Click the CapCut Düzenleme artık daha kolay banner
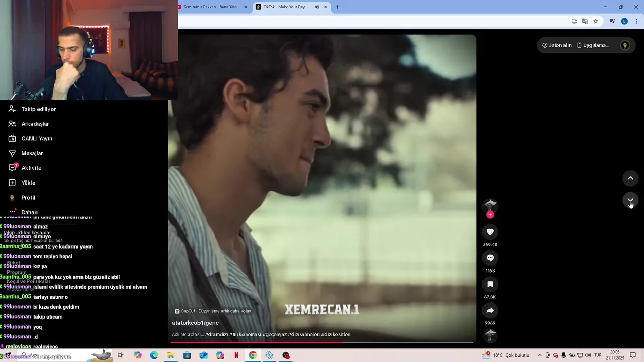Screen dimensions: 644x362 coord(213,311)
